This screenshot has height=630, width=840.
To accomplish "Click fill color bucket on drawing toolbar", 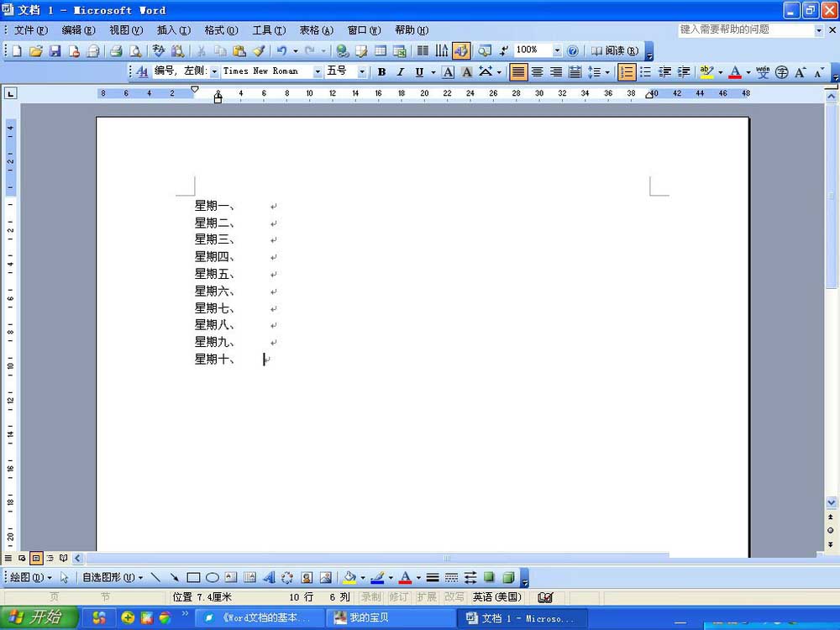I will 349,578.
